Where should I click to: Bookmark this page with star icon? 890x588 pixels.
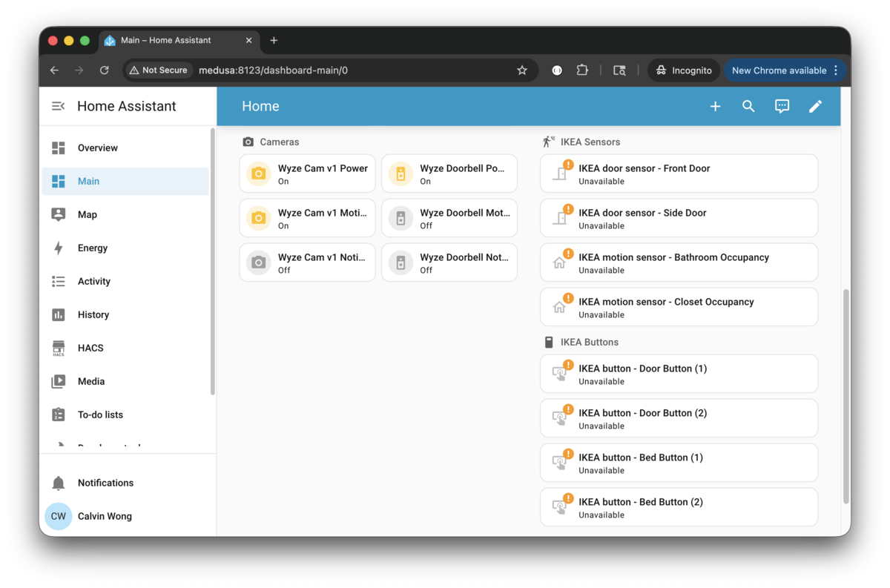click(x=522, y=70)
